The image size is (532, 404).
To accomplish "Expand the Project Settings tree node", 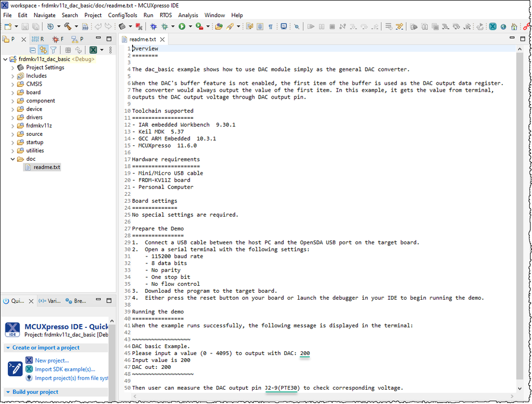I will [13, 68].
